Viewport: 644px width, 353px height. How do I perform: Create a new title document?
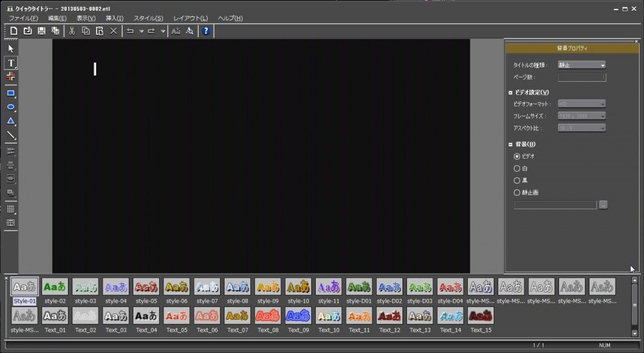(x=14, y=31)
